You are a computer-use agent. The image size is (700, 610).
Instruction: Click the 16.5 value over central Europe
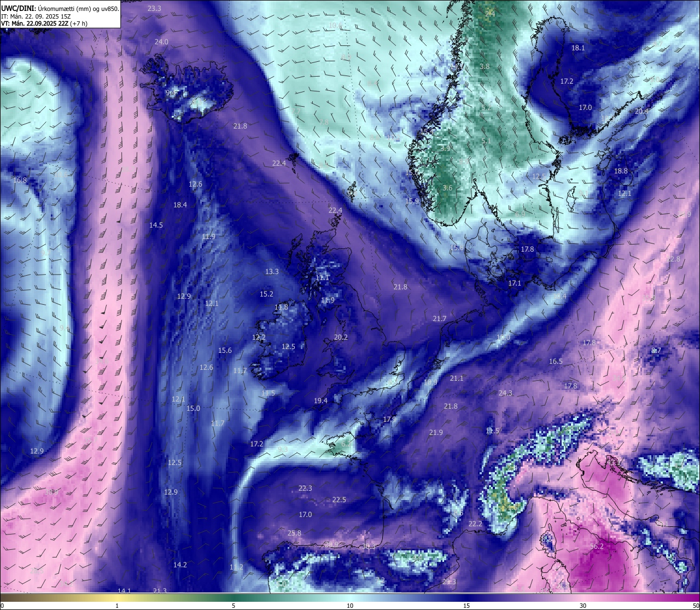coord(556,361)
